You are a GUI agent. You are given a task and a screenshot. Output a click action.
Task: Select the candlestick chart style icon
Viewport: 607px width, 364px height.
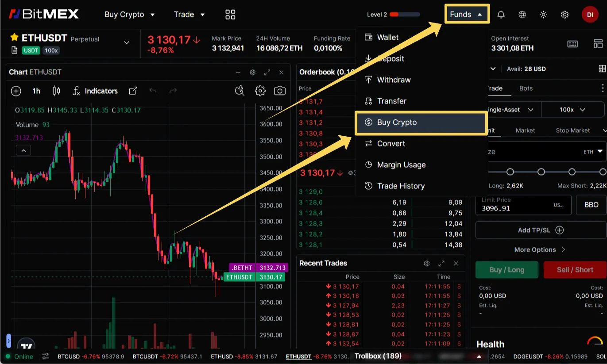pos(56,91)
